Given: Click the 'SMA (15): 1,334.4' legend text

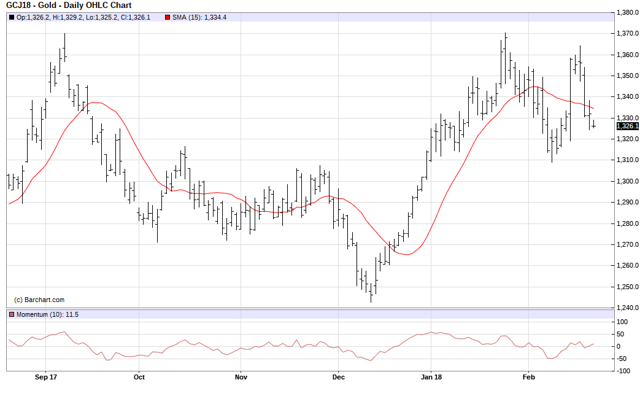Looking at the screenshot, I should 199,18.
